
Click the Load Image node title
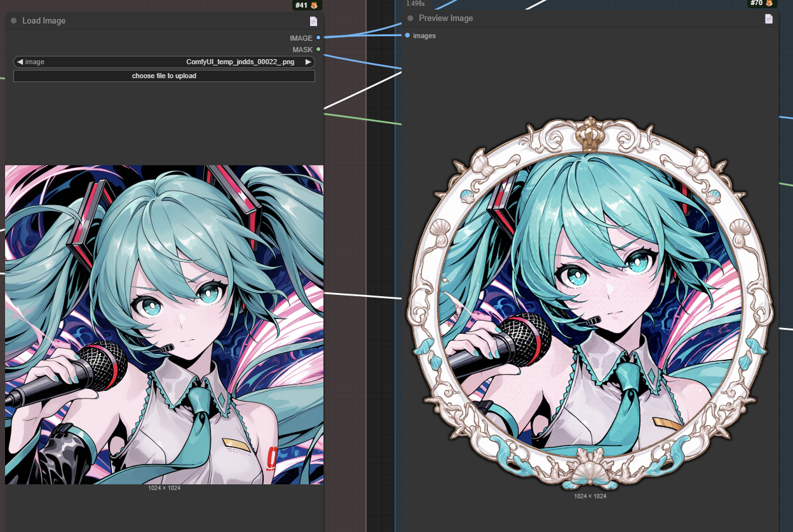44,21
